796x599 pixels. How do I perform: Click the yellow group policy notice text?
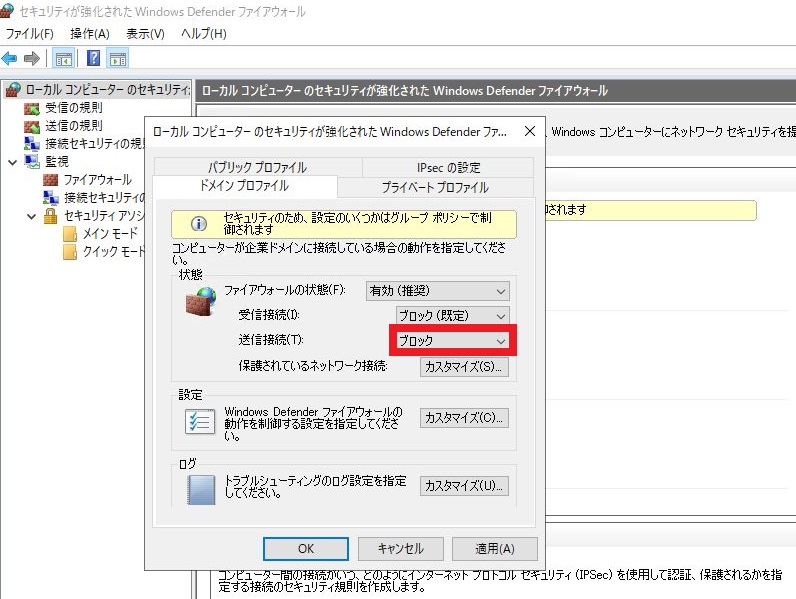tap(357, 223)
